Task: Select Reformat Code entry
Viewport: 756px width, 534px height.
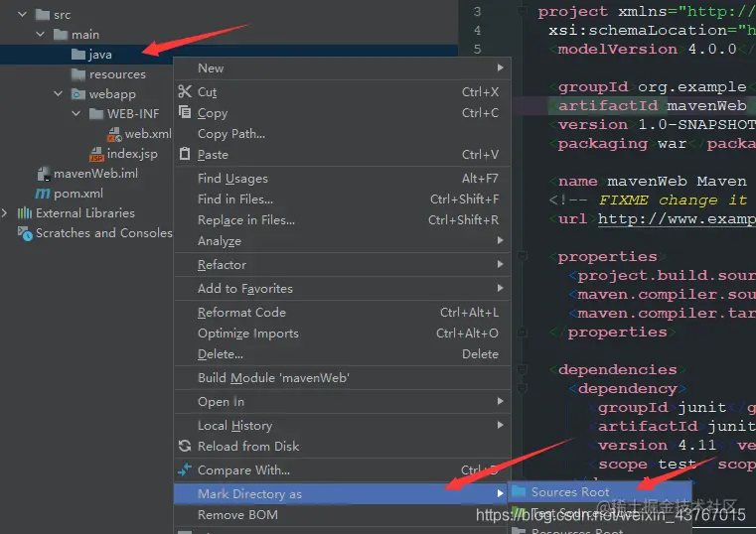Action: 342,312
